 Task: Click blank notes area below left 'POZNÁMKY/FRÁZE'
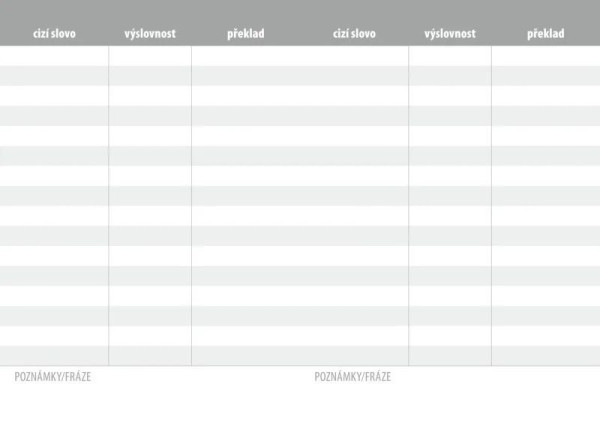[x=150, y=403]
